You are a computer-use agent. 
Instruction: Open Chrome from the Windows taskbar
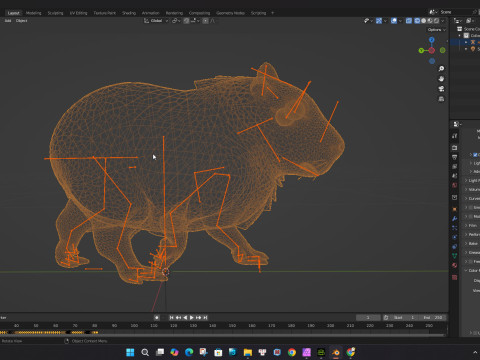[292, 352]
